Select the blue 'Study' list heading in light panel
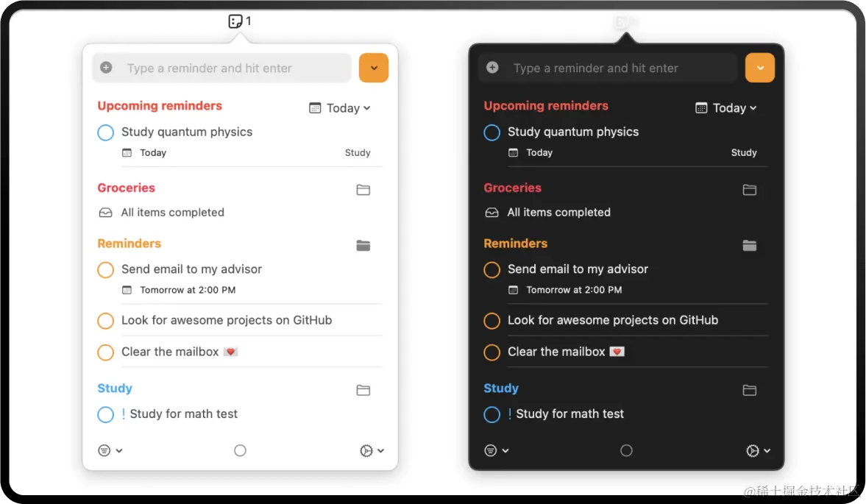 click(115, 388)
